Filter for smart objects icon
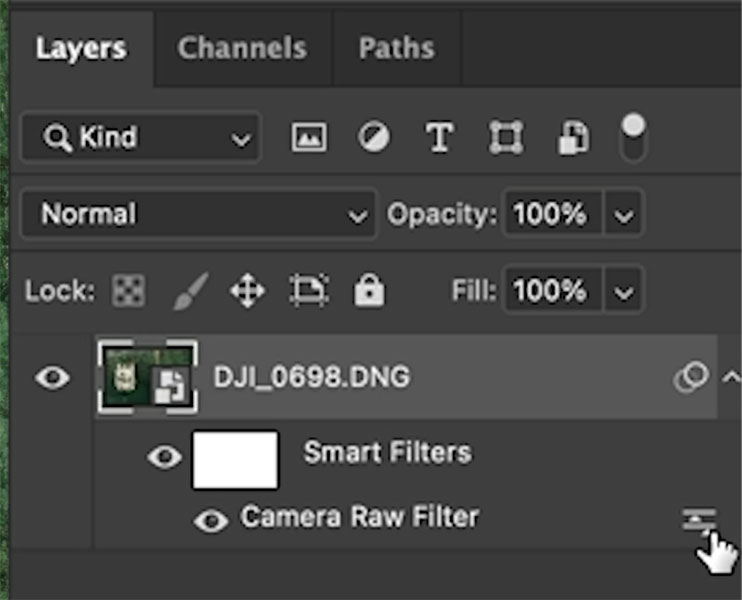 (573, 138)
